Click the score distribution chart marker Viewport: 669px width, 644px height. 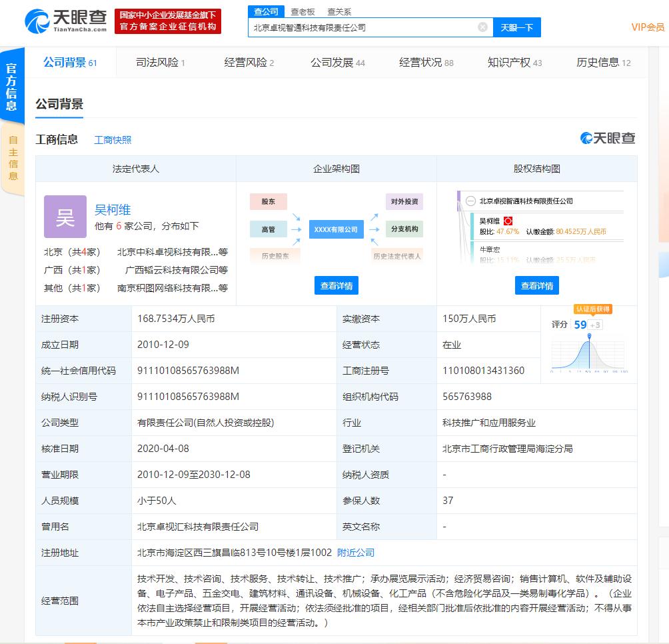(588, 337)
